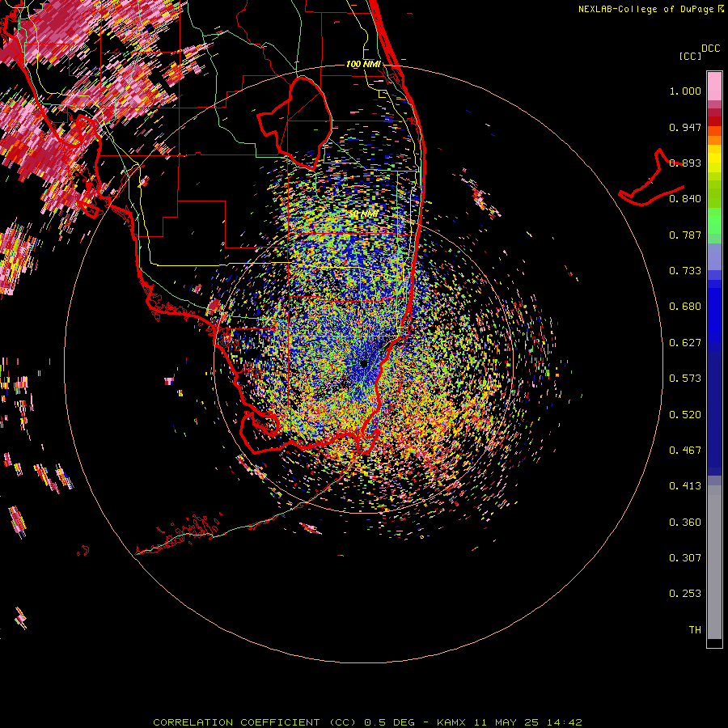
Task: Select the 0.520 legend value
Action: coord(685,415)
